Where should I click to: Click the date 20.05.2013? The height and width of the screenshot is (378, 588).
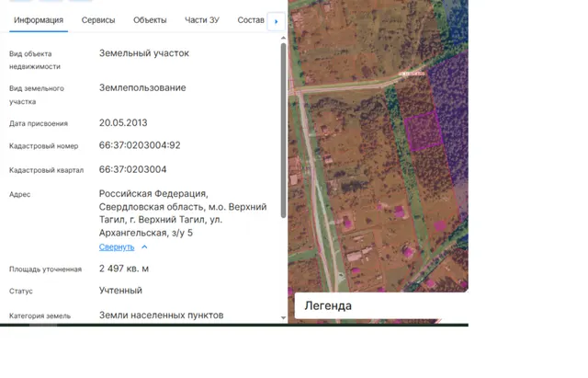point(123,122)
